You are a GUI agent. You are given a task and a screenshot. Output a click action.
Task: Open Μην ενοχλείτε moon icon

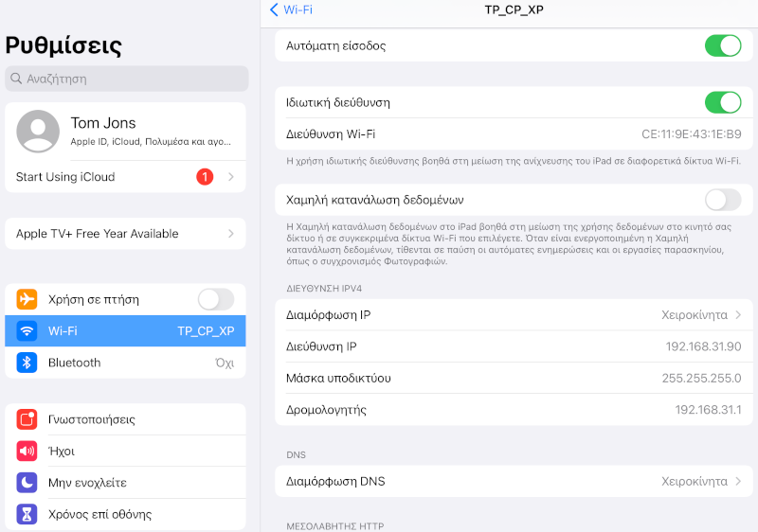point(27,483)
